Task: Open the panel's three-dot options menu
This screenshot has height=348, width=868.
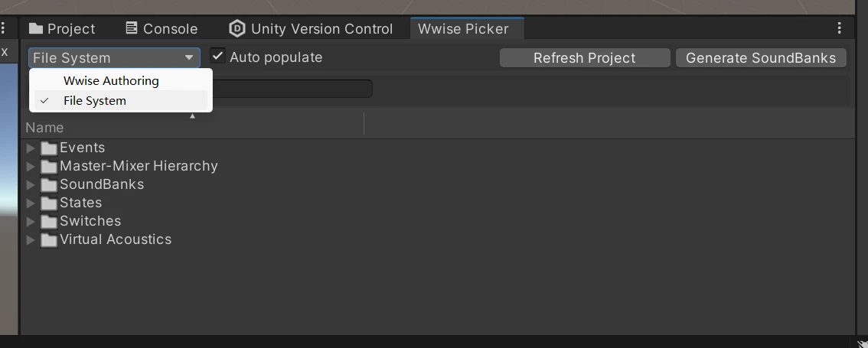Action: point(840,28)
